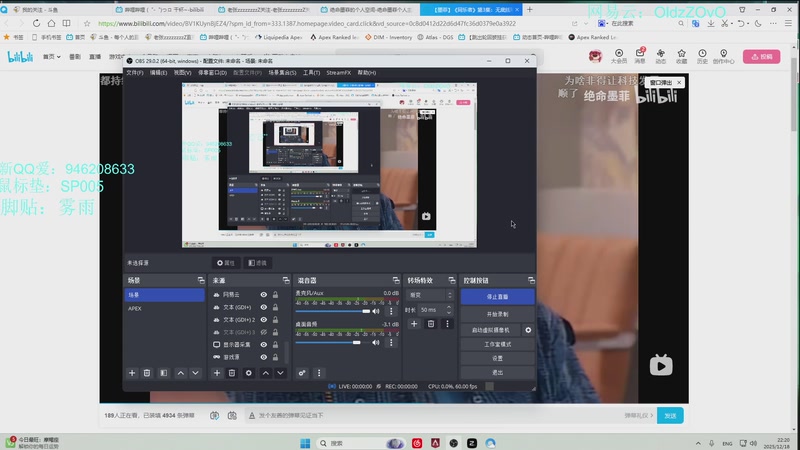Open OBS 场景集合(S) menu
The width and height of the screenshot is (800, 450).
point(282,72)
